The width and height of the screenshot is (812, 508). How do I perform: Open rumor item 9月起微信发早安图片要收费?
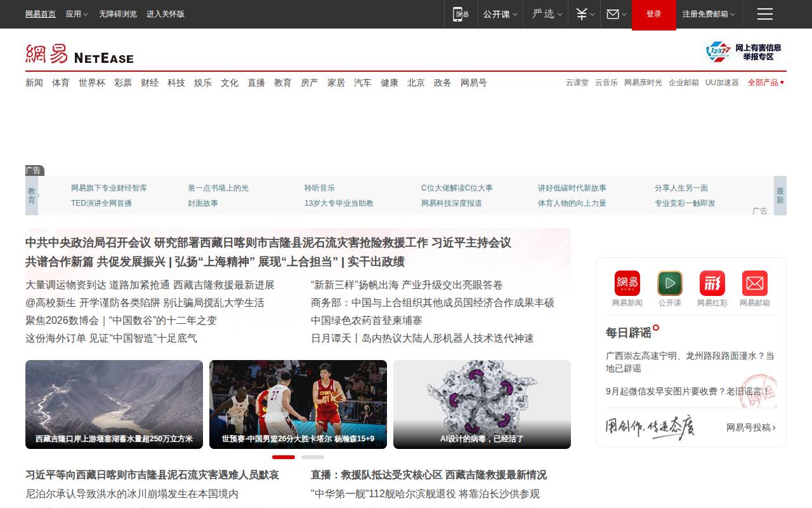[x=687, y=391]
